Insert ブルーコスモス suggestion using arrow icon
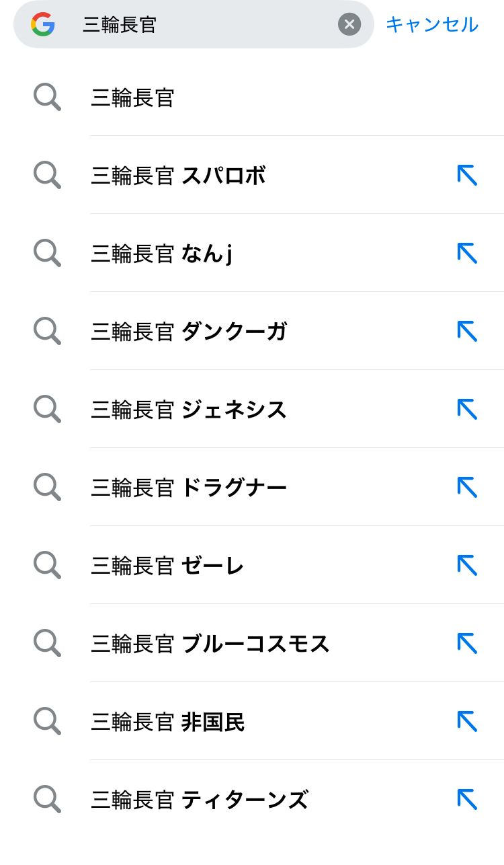Viewport: 504px width, 865px height. coord(467,644)
